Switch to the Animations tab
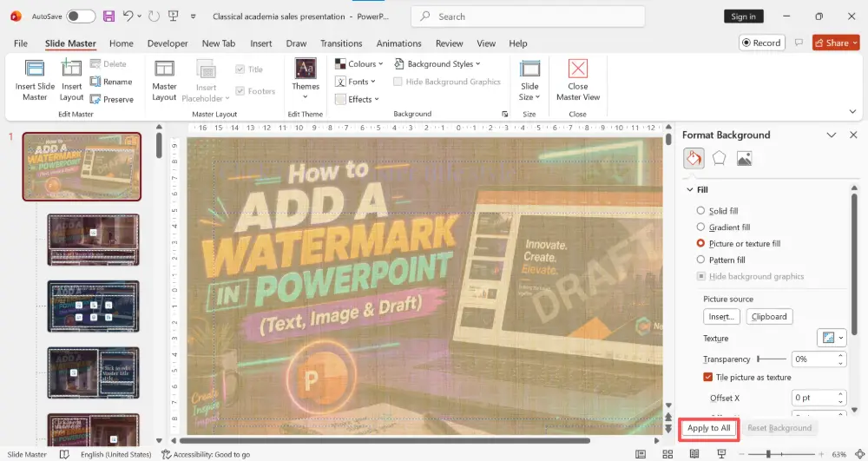This screenshot has height=461, width=868. (398, 43)
